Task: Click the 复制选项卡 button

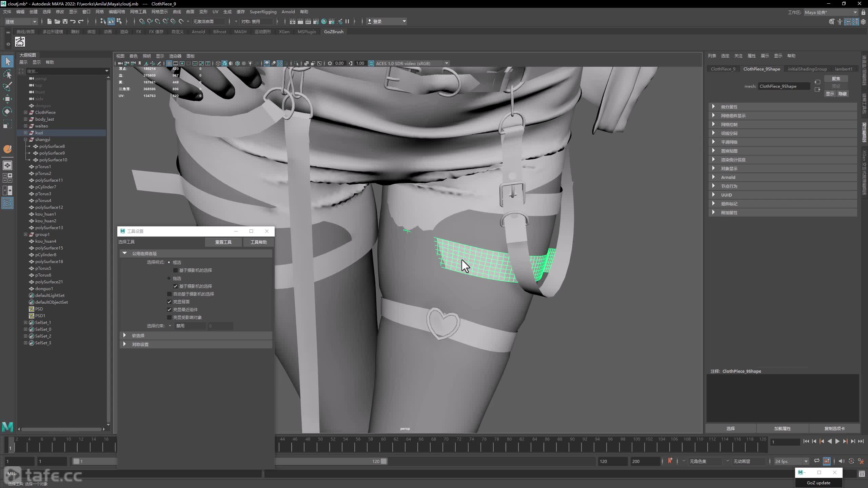Action: pos(835,428)
